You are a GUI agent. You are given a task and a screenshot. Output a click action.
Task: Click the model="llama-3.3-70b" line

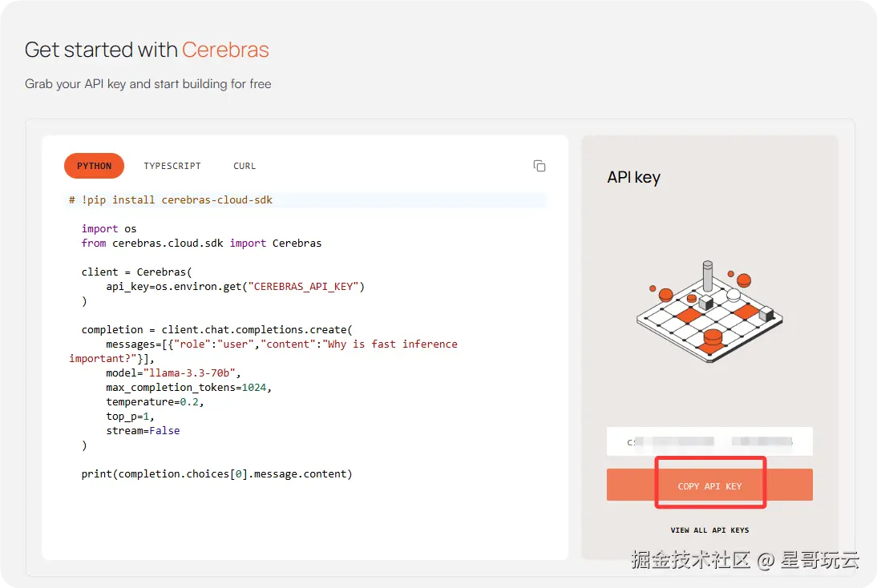(173, 373)
